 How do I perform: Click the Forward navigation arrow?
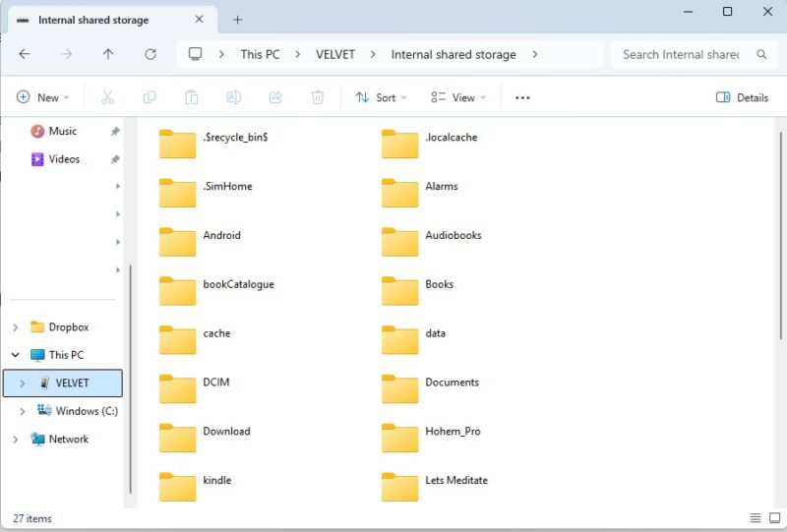(x=66, y=54)
